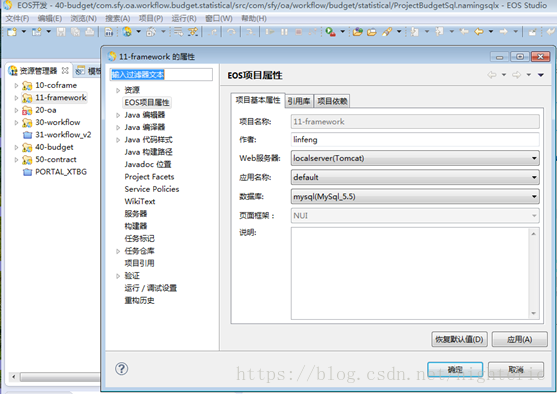Open the 运行(R) menu
The image size is (557, 394).
tap(184, 18)
